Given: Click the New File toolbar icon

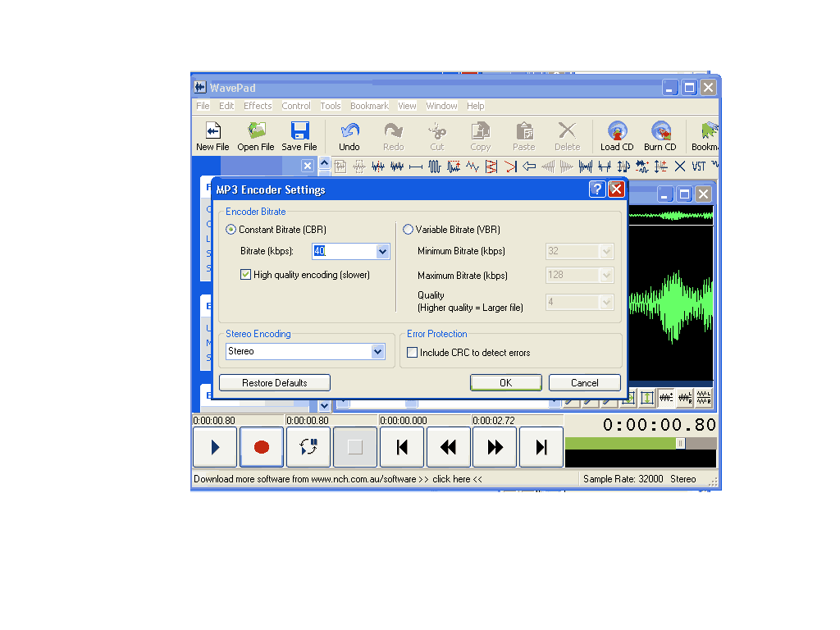Looking at the screenshot, I should pos(212,136).
